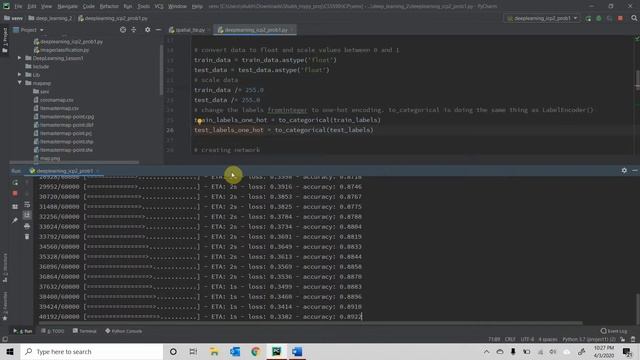Image resolution: width=640 pixels, height=360 pixels.
Task: Open Word from taskbar
Action: click(297, 351)
